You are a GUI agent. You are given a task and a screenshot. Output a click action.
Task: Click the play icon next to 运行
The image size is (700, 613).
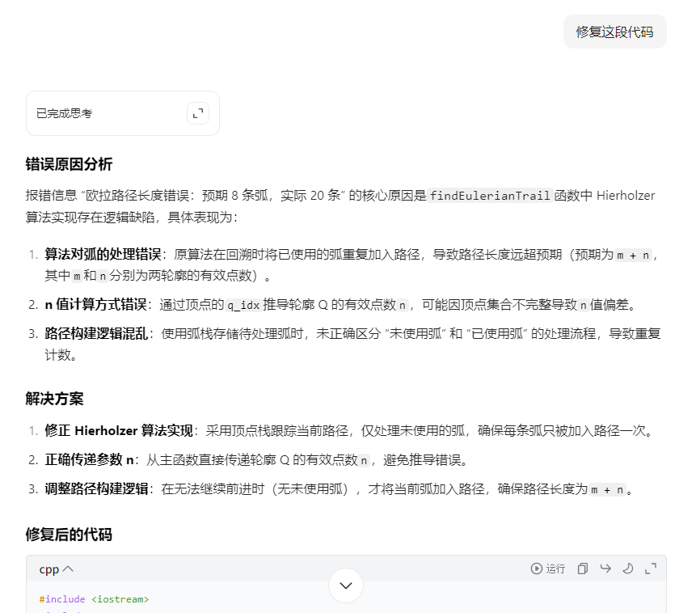[537, 569]
